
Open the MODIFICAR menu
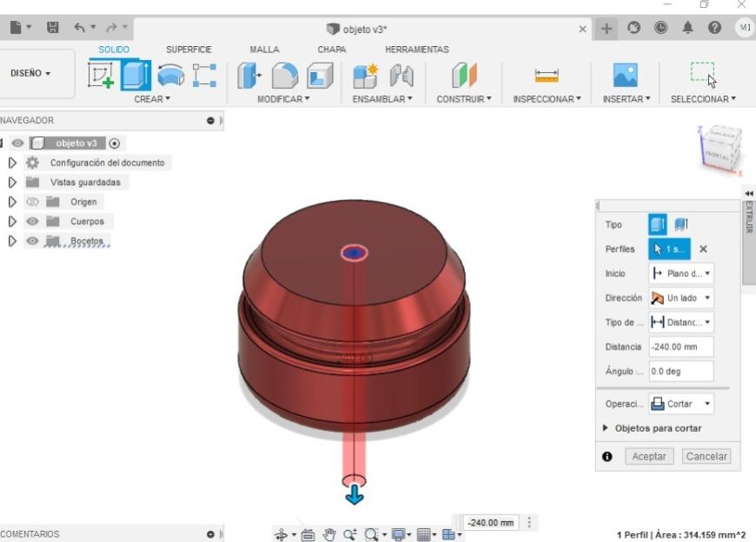(x=283, y=99)
